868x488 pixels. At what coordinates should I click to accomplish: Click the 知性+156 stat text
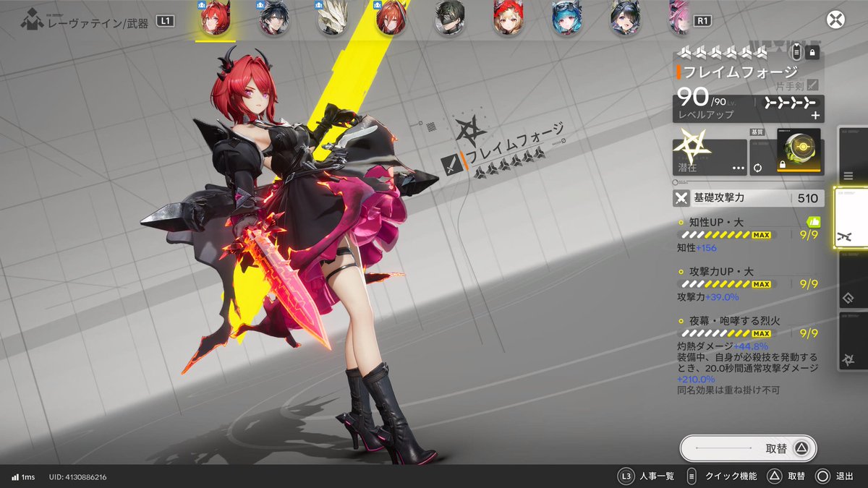click(x=697, y=247)
